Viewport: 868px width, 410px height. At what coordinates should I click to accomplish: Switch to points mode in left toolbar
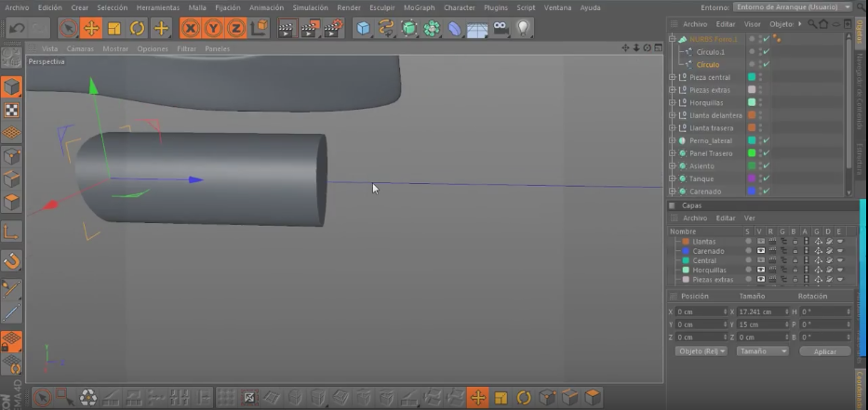(x=11, y=156)
